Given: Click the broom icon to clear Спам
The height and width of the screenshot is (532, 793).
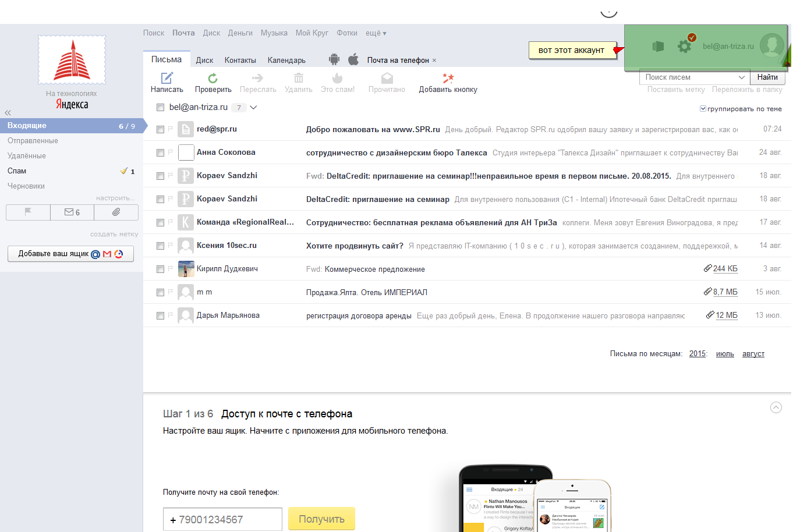Looking at the screenshot, I should 123,171.
